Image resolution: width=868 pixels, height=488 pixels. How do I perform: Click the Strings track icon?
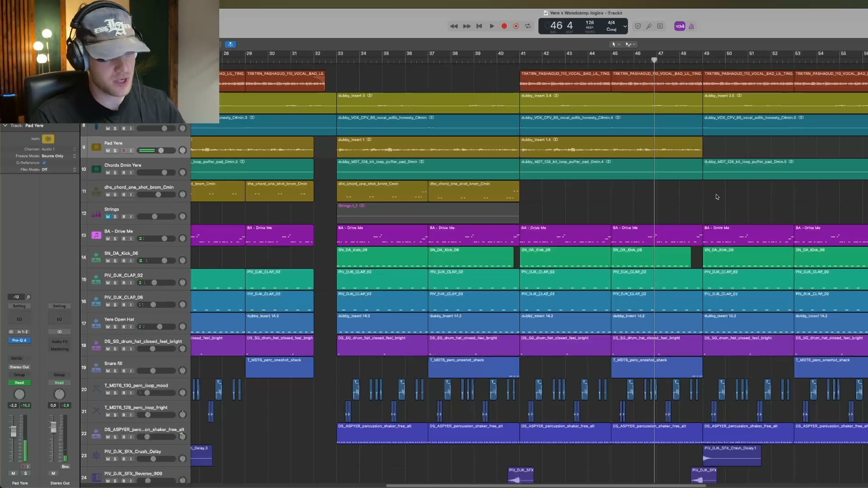pos(96,213)
